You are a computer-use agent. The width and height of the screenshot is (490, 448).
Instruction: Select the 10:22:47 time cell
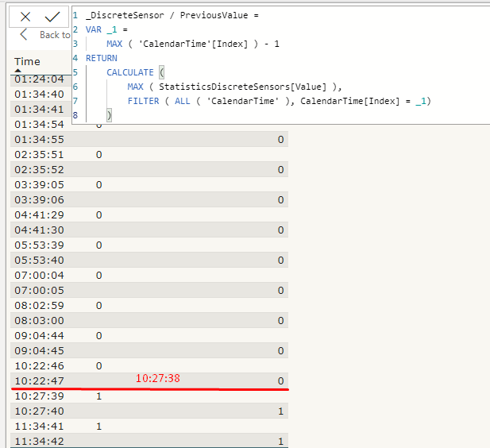pyautogui.click(x=39, y=380)
